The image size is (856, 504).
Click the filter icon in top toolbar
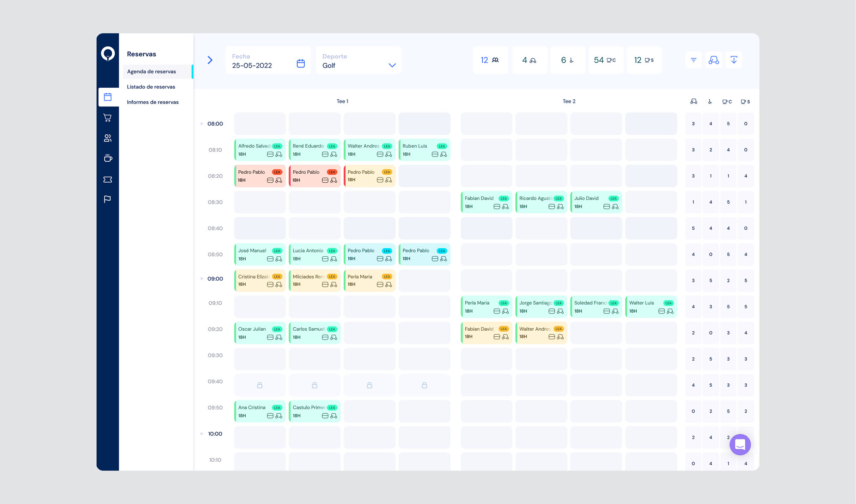[x=693, y=60]
